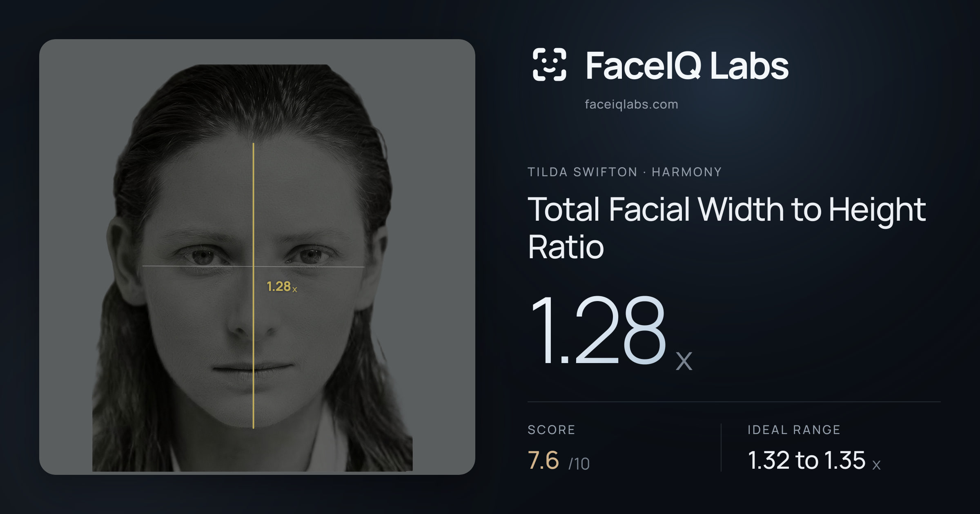Open the faceiqlabs.com link
Screen dimensions: 980x514
(631, 104)
